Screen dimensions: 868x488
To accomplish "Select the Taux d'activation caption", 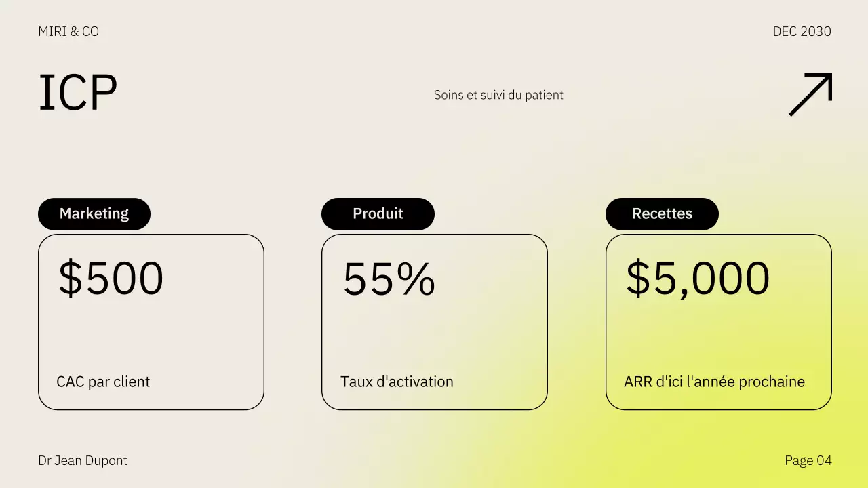I will [x=397, y=382].
